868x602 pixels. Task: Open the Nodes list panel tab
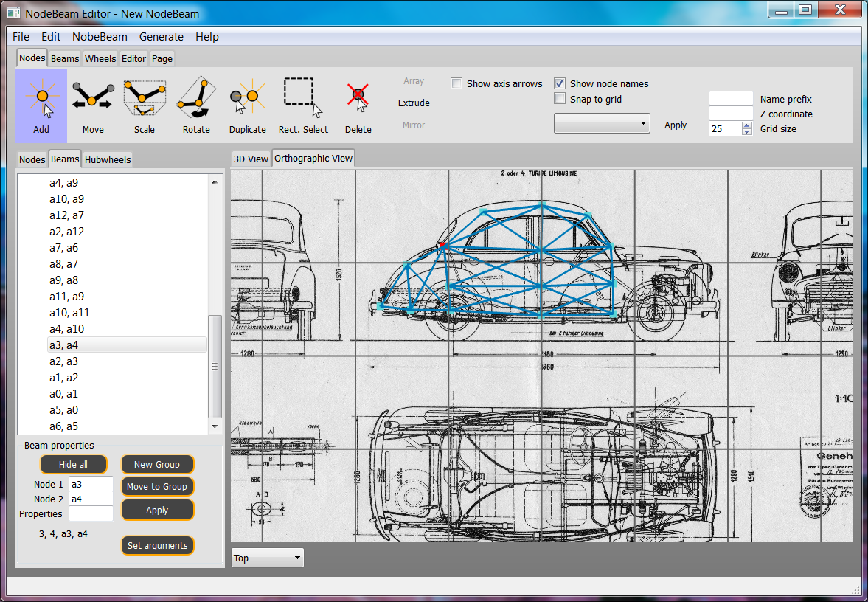pyautogui.click(x=32, y=159)
